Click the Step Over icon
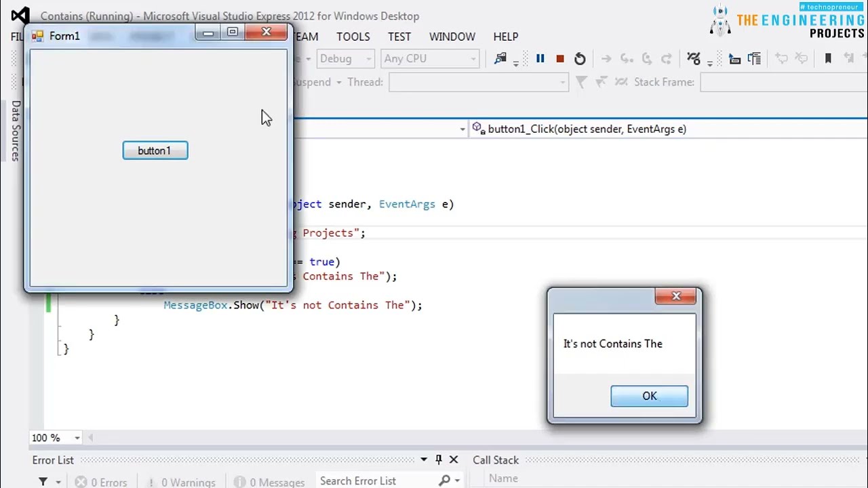Screen dimensions: 868x488 [x=647, y=59]
